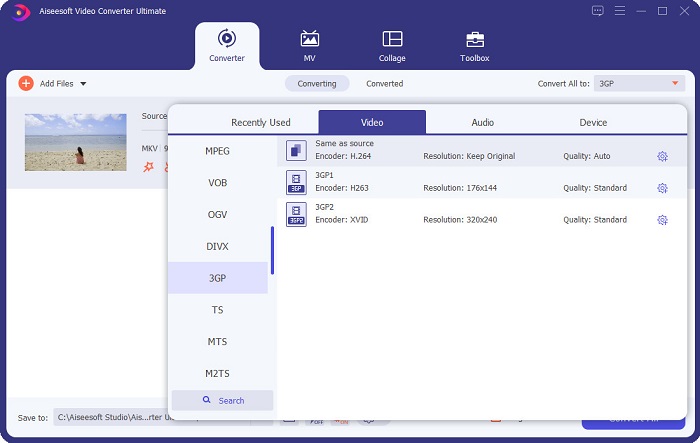Click the feedback chat icon in title bar
This screenshot has height=443, width=700.
[598, 11]
